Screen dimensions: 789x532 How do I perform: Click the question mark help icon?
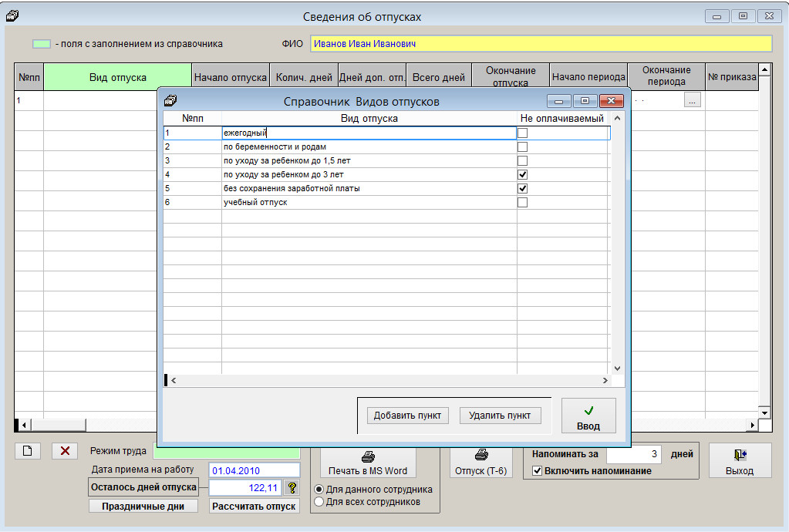pyautogui.click(x=292, y=487)
